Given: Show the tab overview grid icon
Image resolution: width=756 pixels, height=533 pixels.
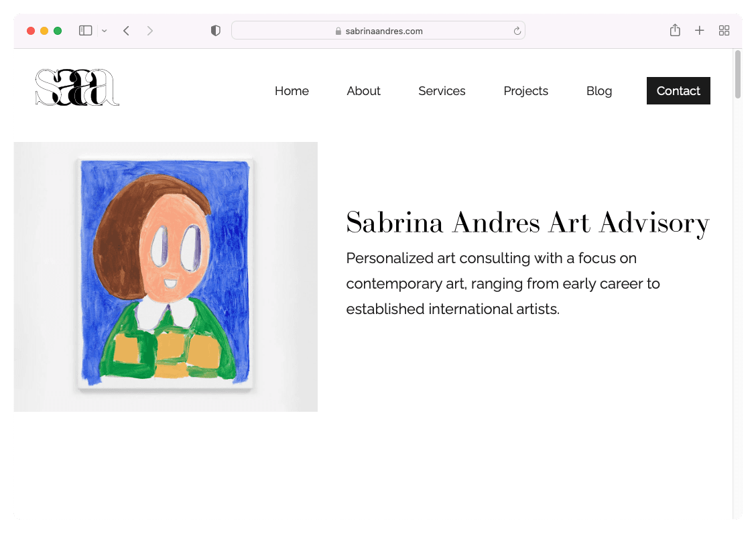Looking at the screenshot, I should (724, 31).
